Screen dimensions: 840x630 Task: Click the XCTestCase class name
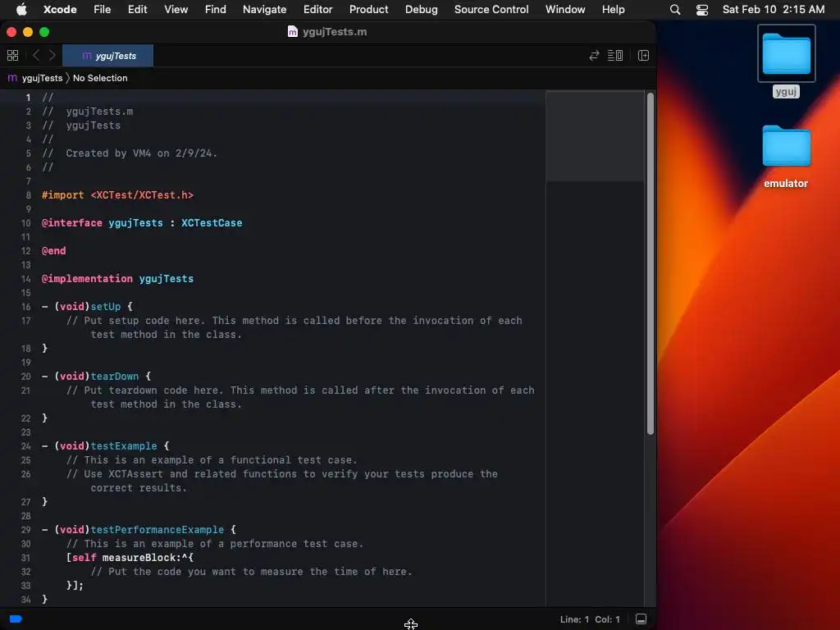click(212, 223)
